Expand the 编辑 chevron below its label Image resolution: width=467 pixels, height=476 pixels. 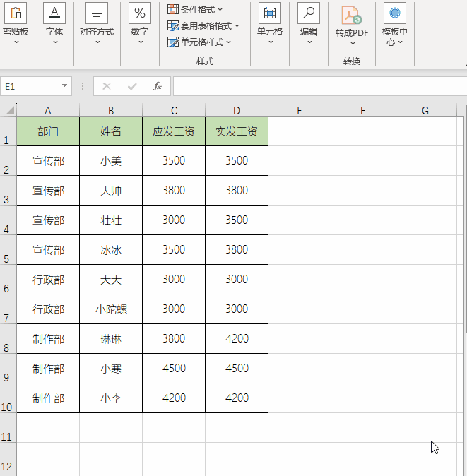point(309,42)
